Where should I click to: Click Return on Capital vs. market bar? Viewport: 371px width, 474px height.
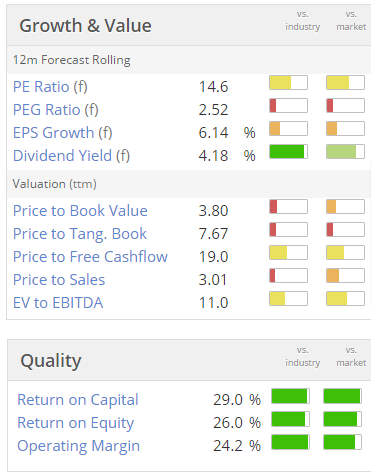(x=343, y=396)
